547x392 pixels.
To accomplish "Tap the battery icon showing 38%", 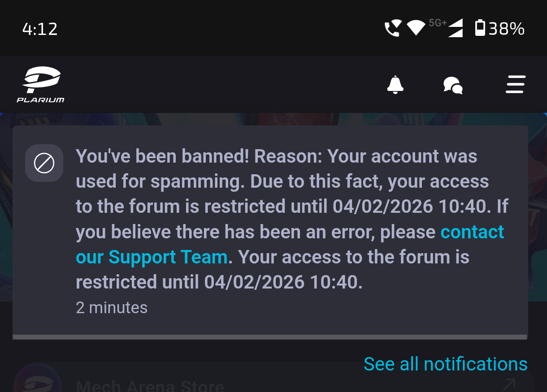I will 480,28.
